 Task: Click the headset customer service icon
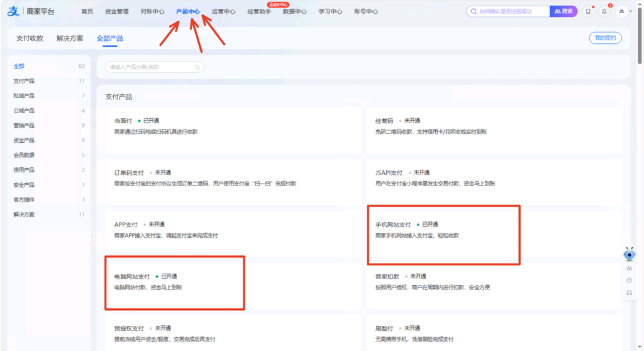629,292
